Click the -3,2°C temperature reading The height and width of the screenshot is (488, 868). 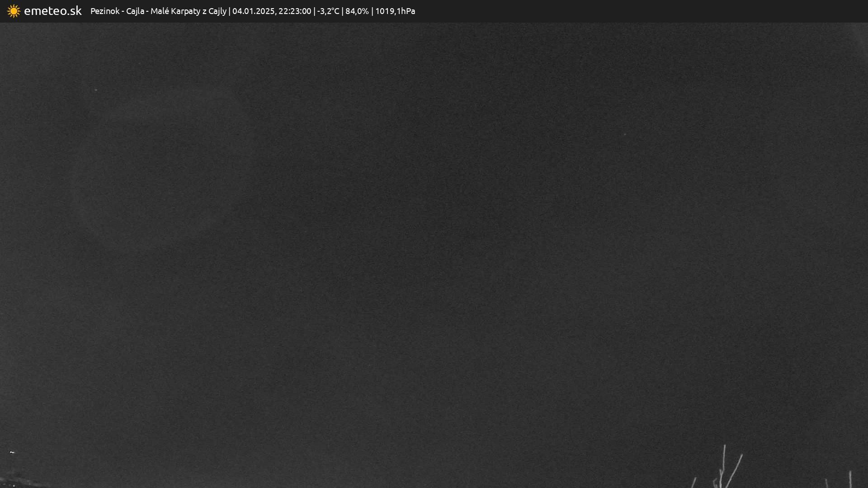[328, 11]
